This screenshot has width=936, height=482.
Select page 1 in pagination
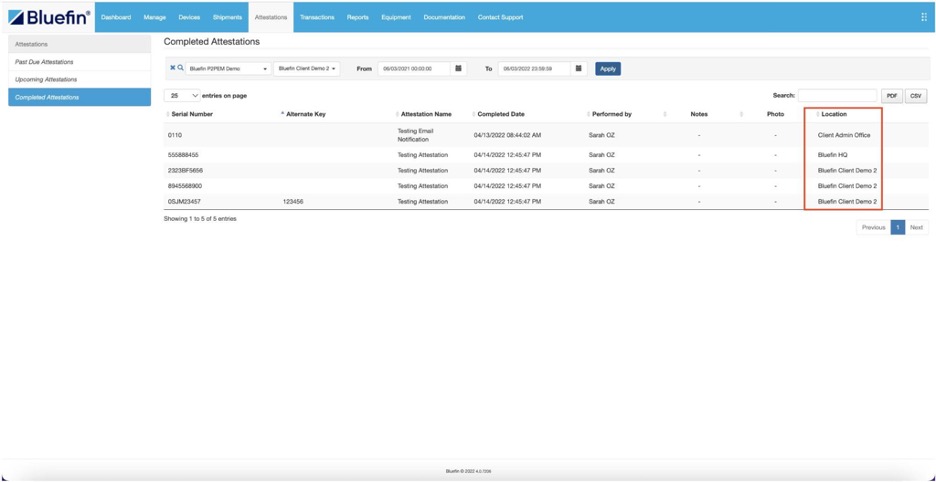point(898,228)
